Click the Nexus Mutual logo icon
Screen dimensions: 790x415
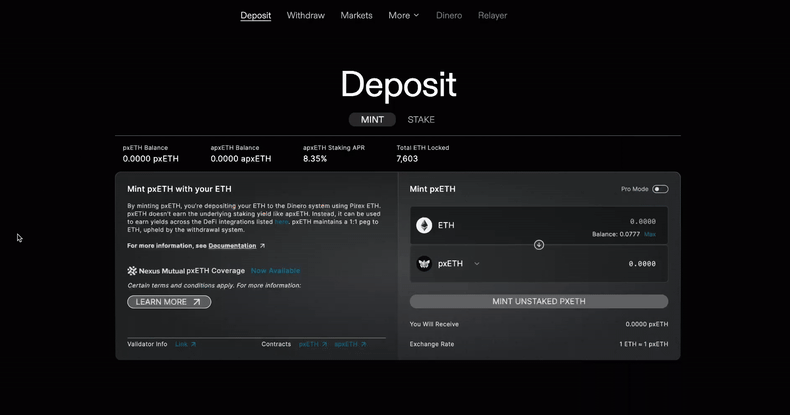[132, 271]
